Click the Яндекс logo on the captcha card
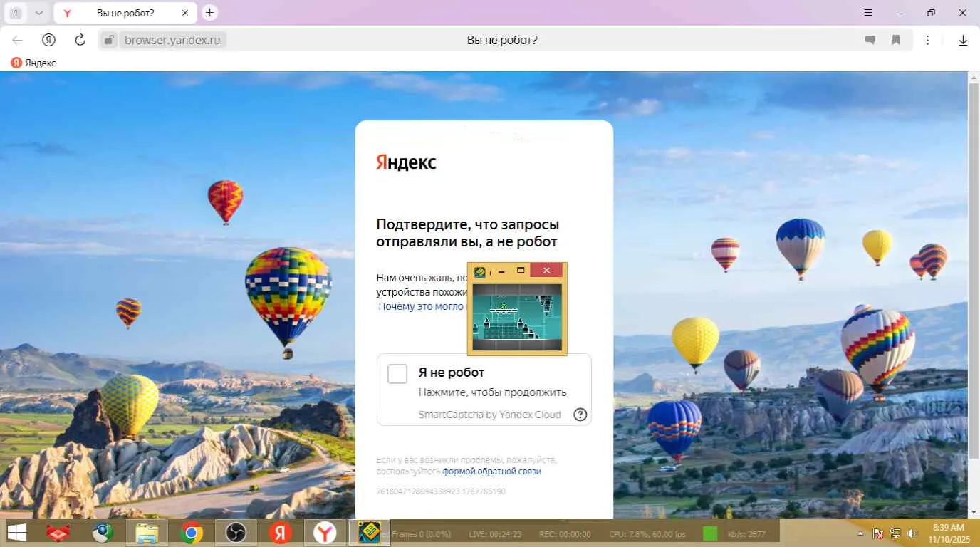 pyautogui.click(x=406, y=162)
